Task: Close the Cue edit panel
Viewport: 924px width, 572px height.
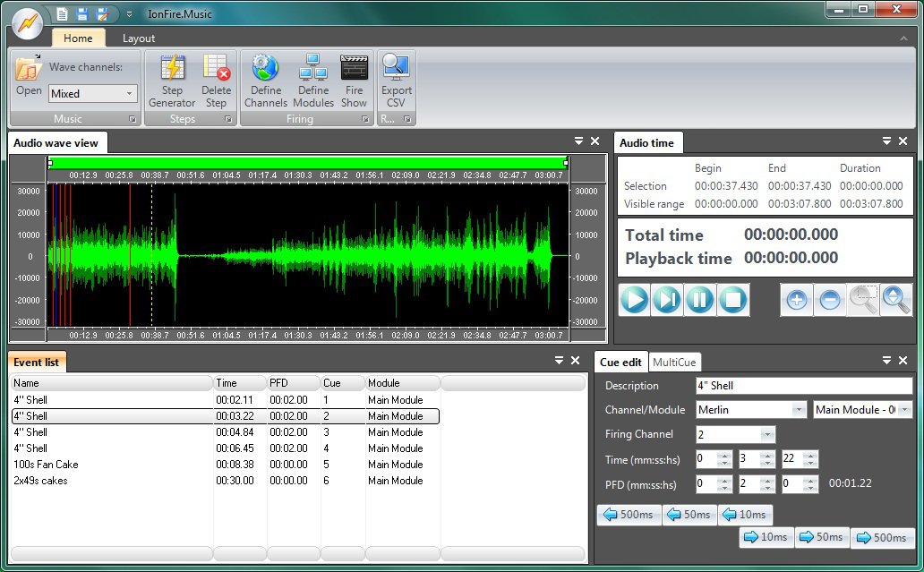Action: click(x=903, y=361)
